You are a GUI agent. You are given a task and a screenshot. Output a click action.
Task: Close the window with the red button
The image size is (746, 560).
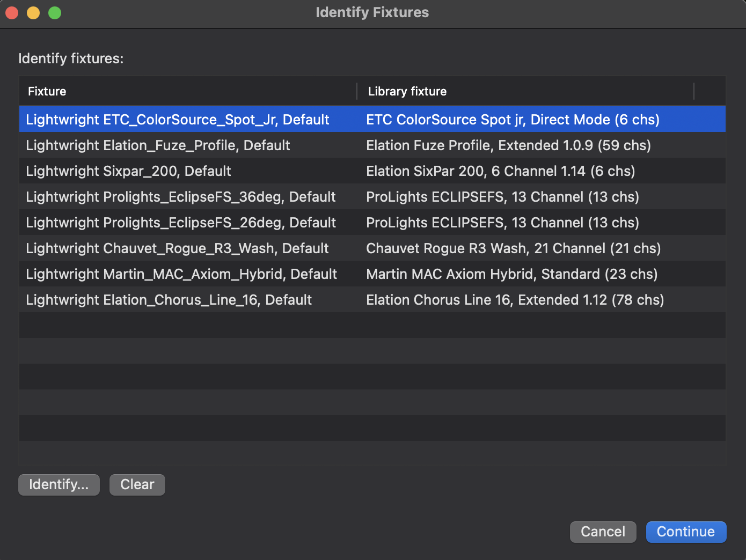coord(12,12)
